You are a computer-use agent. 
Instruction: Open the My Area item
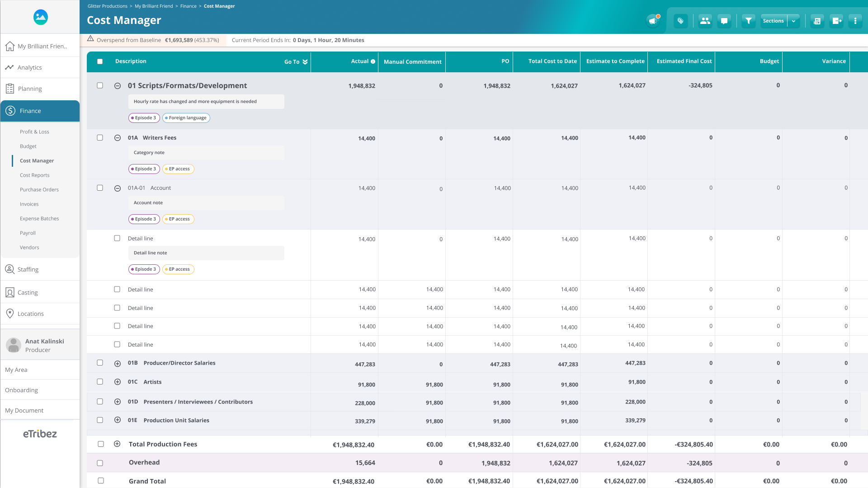(40, 370)
